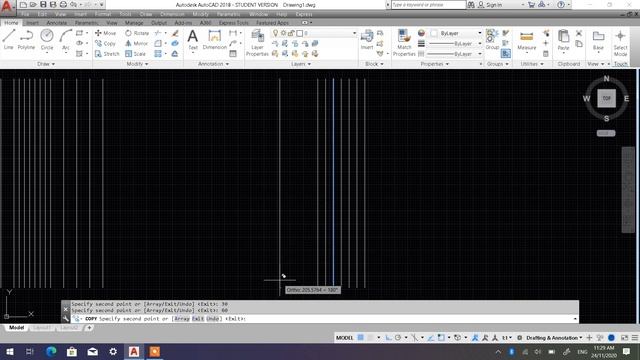Switch to the Annotate ribbon tab
This screenshot has height=360, width=640.
click(x=57, y=23)
